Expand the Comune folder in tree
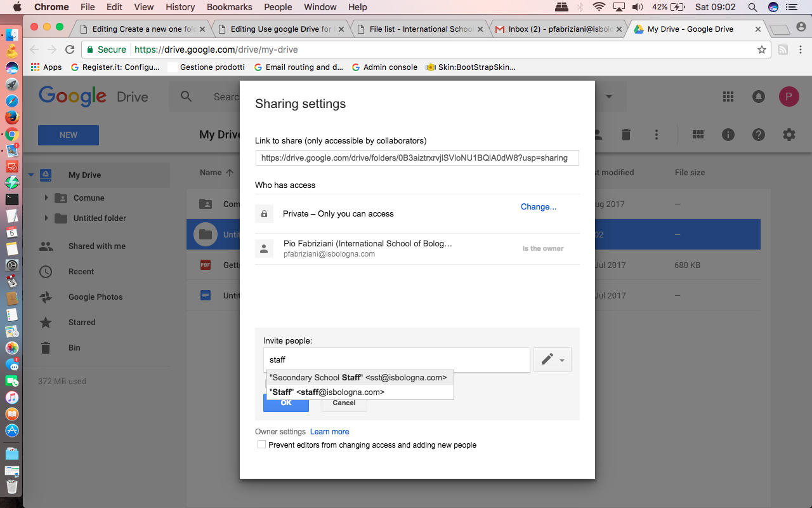Screen dimensions: 812x508 46,197
